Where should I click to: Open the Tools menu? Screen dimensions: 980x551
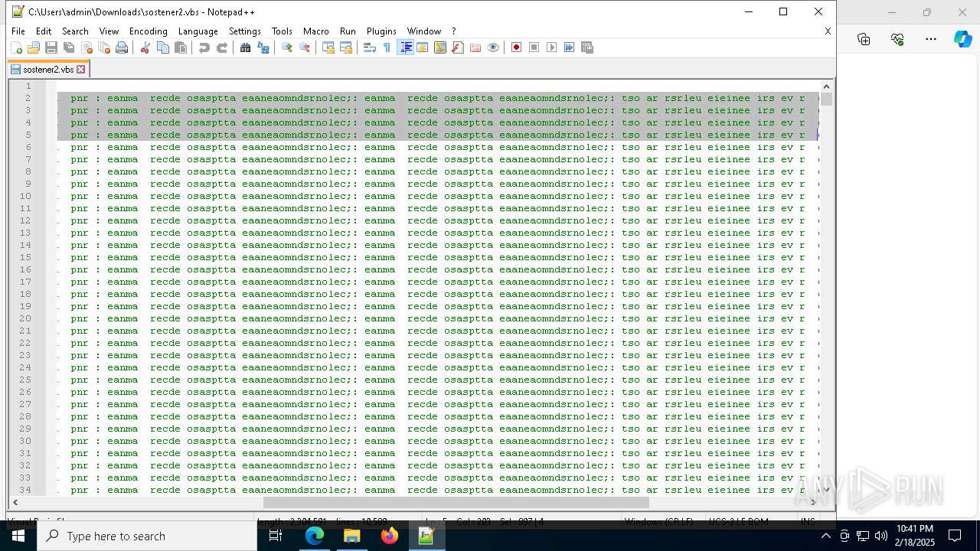(282, 31)
